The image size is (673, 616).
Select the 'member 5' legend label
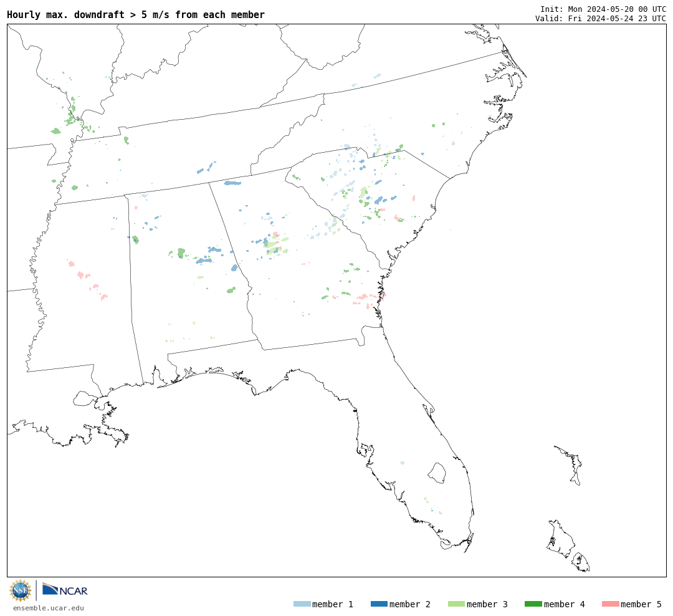pyautogui.click(x=641, y=604)
